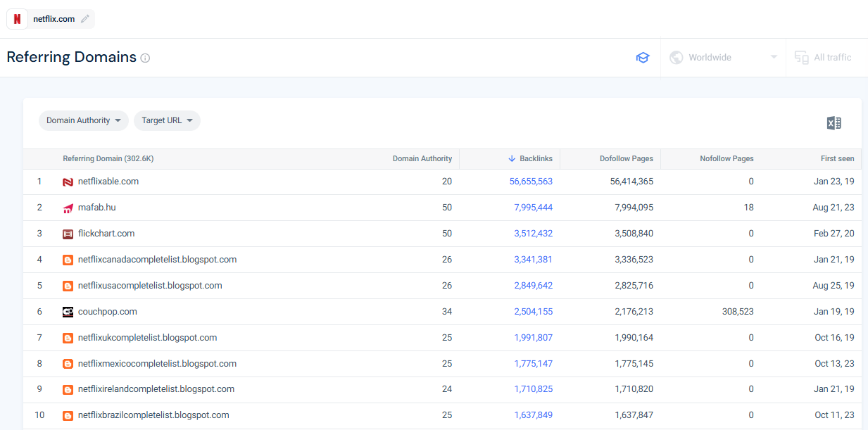This screenshot has width=868, height=430.
Task: Sort by Backlinks column header
Action: 536,159
